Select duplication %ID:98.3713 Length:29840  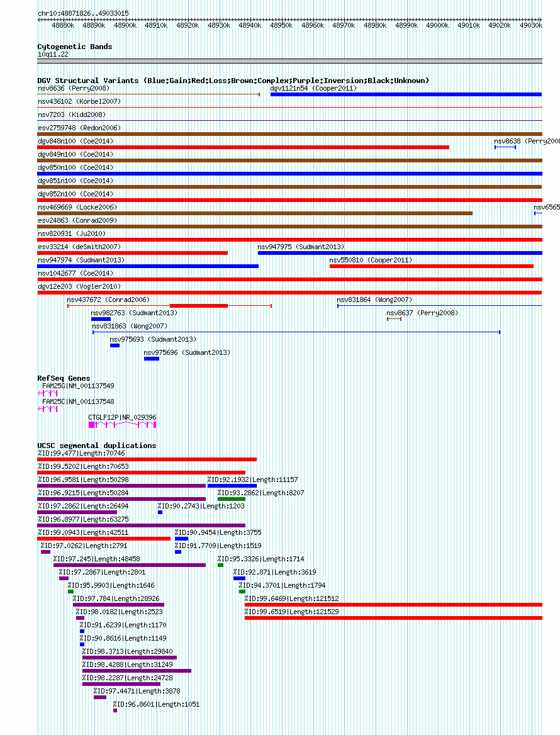point(130,658)
